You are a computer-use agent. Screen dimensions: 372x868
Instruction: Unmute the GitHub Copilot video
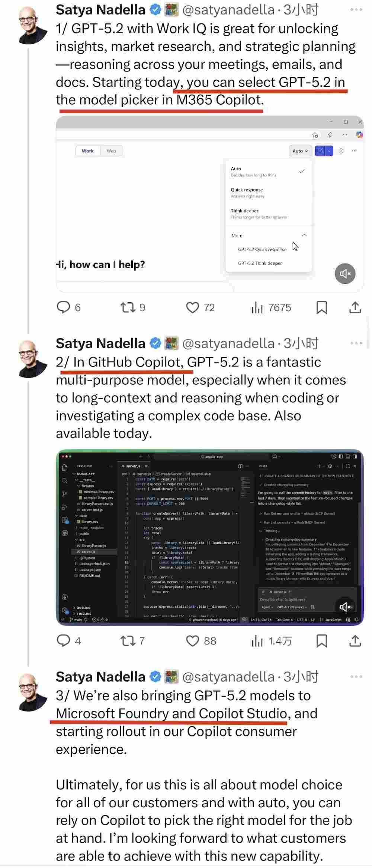click(x=345, y=607)
